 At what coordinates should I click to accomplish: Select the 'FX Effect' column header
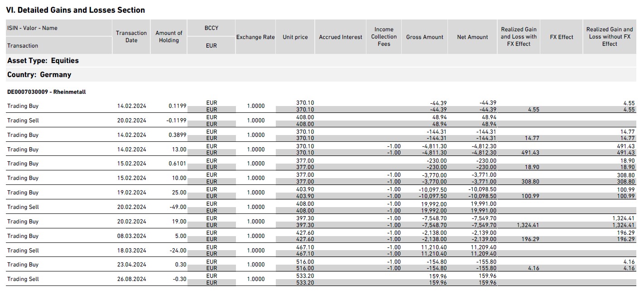(562, 37)
